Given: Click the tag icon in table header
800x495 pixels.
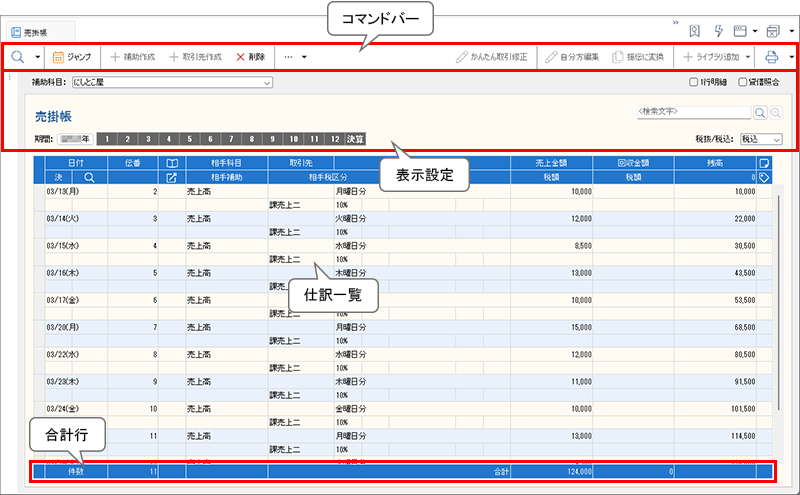Looking at the screenshot, I should (x=764, y=177).
